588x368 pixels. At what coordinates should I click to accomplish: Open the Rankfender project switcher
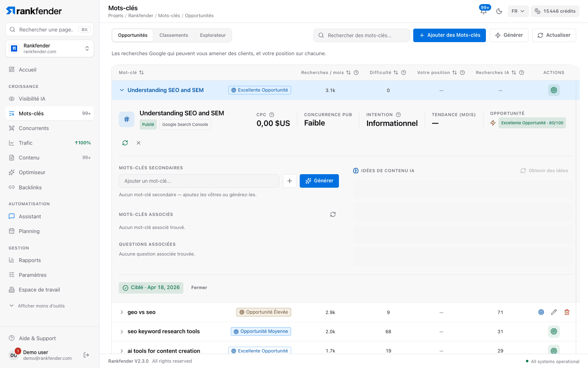pyautogui.click(x=49, y=49)
